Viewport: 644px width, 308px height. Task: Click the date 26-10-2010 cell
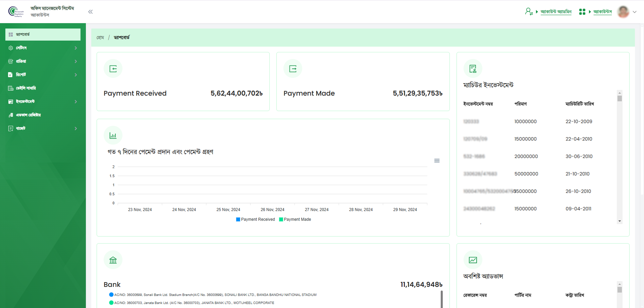[x=578, y=191]
